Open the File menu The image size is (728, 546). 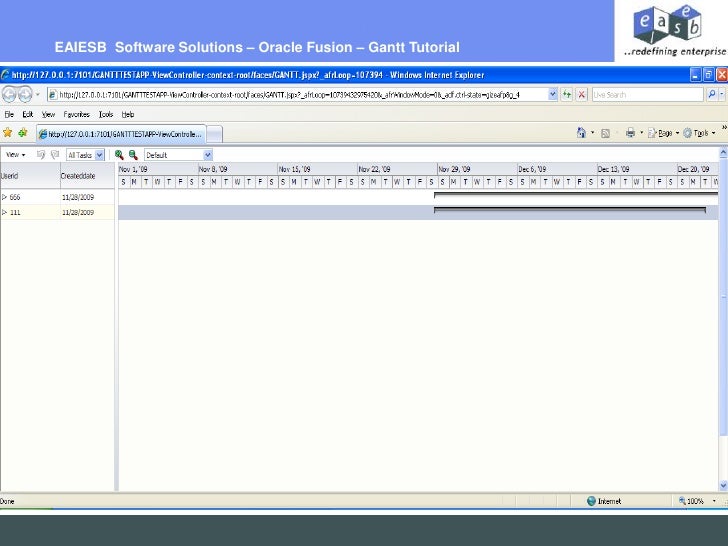click(x=9, y=114)
